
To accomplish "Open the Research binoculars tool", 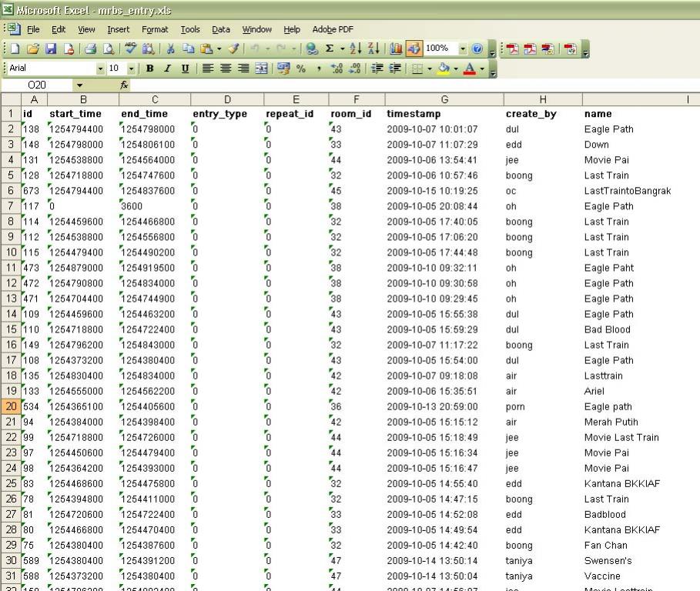I will pyautogui.click(x=148, y=48).
